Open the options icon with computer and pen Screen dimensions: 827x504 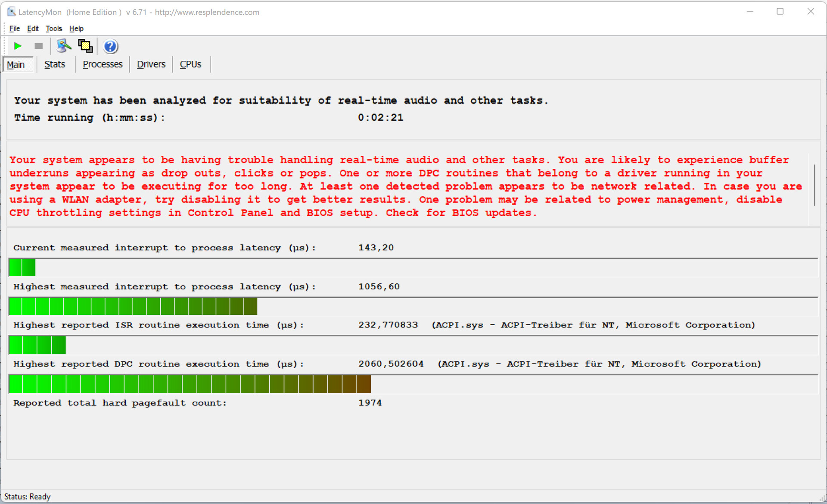(64, 46)
